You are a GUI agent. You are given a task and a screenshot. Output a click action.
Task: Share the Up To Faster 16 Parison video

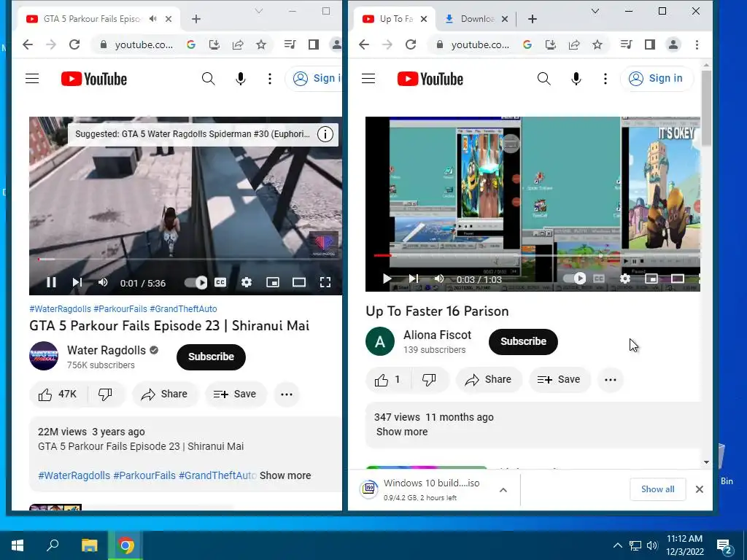pyautogui.click(x=488, y=379)
